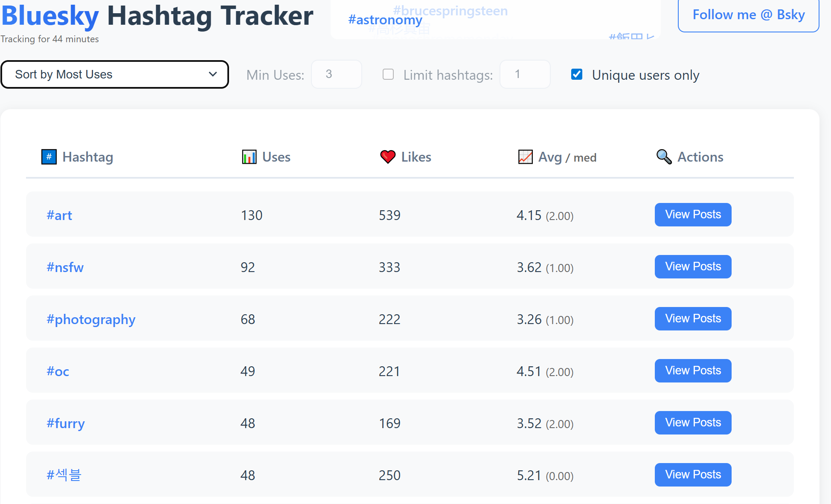Open the #섹블 hashtag link
Screen dimensions: 831x504
(x=64, y=475)
